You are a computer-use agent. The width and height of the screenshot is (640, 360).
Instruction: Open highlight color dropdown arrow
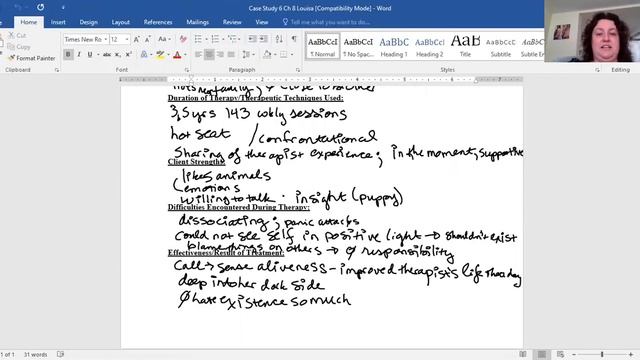click(x=168, y=54)
